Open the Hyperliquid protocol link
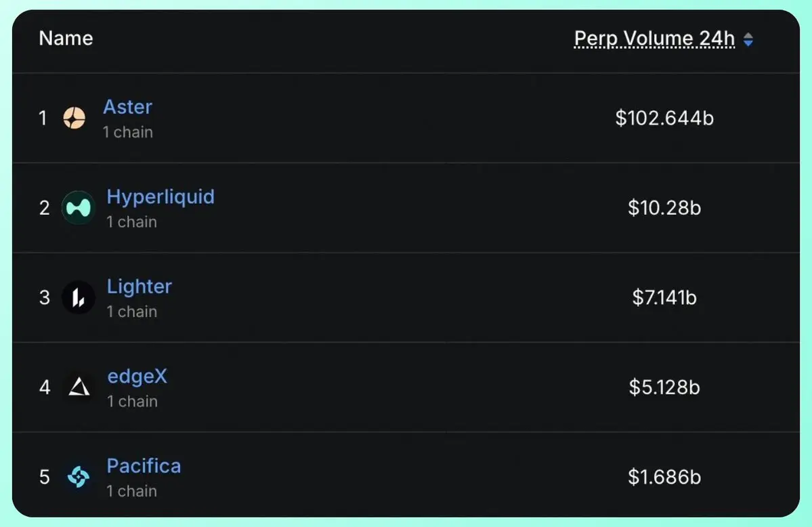Screen dimensions: 812x527 pos(161,197)
